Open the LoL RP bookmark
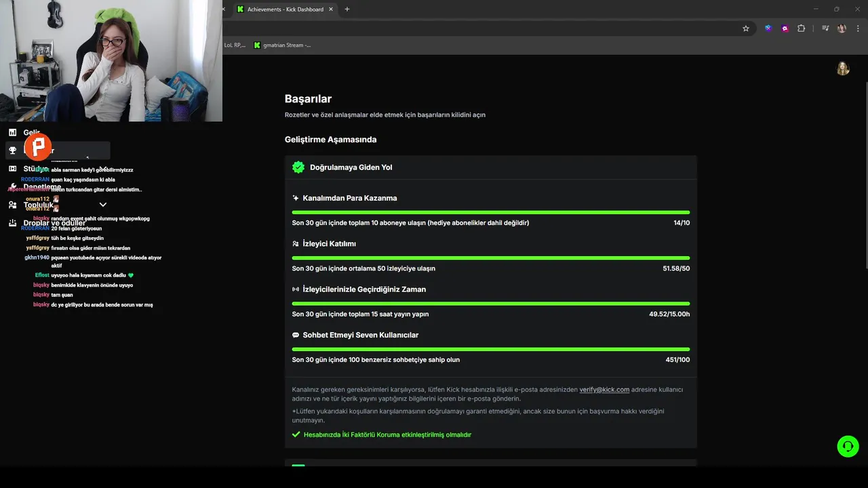868x488 pixels. pos(235,45)
